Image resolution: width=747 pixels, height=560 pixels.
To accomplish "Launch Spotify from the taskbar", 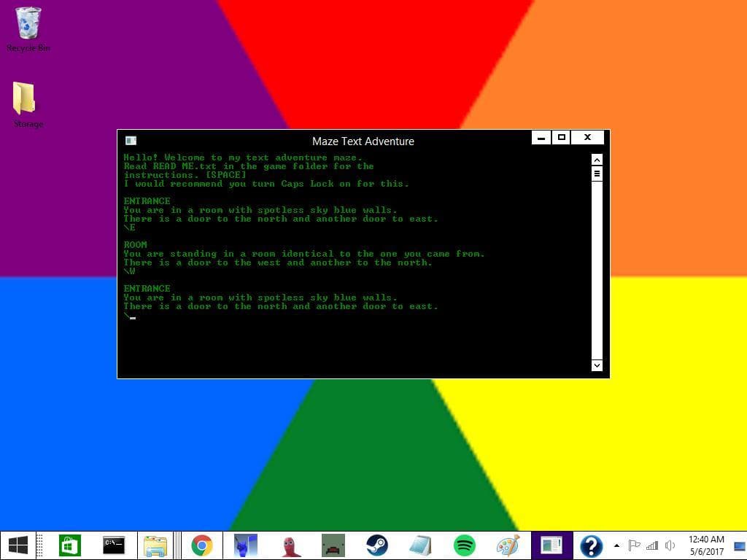I will (x=465, y=545).
